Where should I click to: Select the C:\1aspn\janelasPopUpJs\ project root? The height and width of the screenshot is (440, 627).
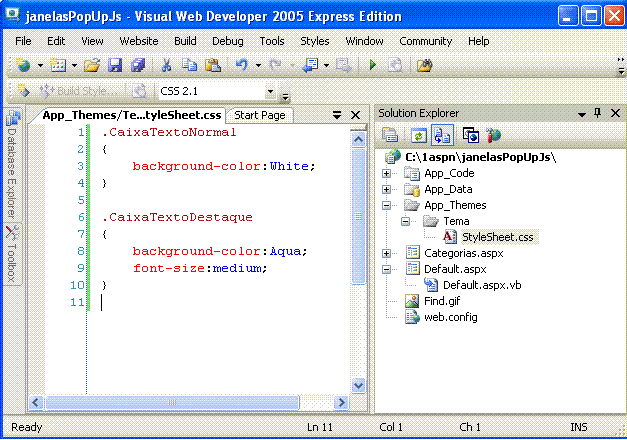pyautogui.click(x=481, y=157)
